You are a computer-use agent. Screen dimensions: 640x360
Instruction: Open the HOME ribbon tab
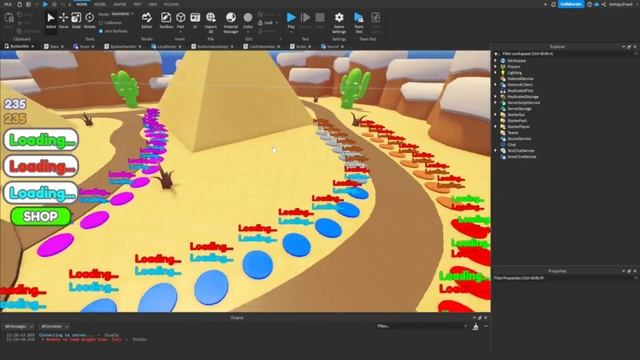pyautogui.click(x=82, y=4)
